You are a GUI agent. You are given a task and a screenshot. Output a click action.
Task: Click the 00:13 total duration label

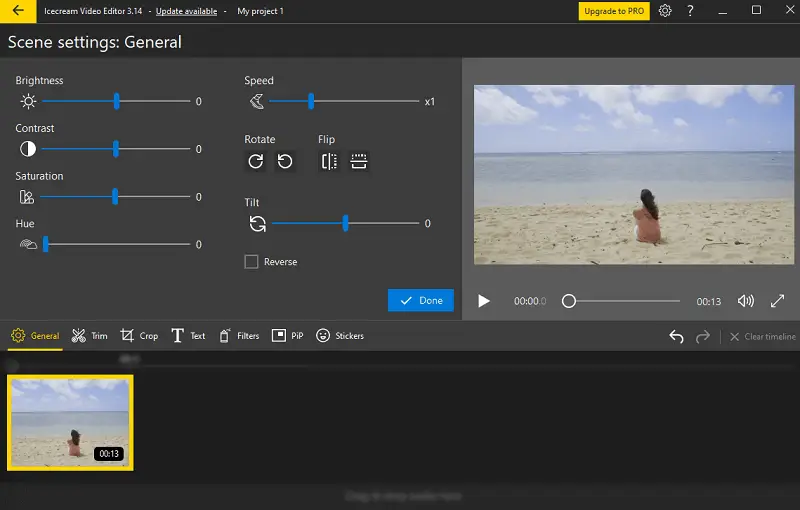pyautogui.click(x=709, y=301)
